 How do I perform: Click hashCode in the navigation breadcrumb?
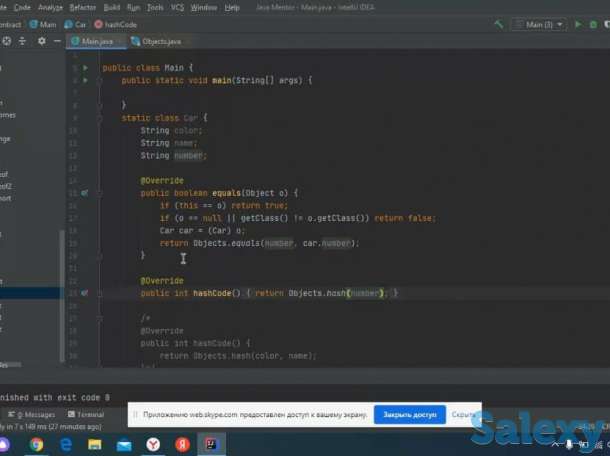click(x=120, y=23)
